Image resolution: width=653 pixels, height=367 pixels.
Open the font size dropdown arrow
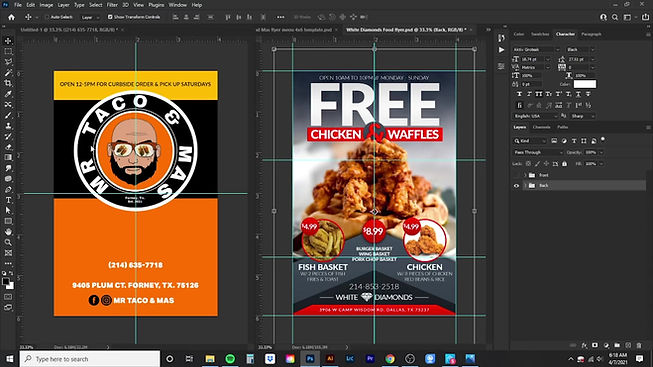tap(548, 59)
